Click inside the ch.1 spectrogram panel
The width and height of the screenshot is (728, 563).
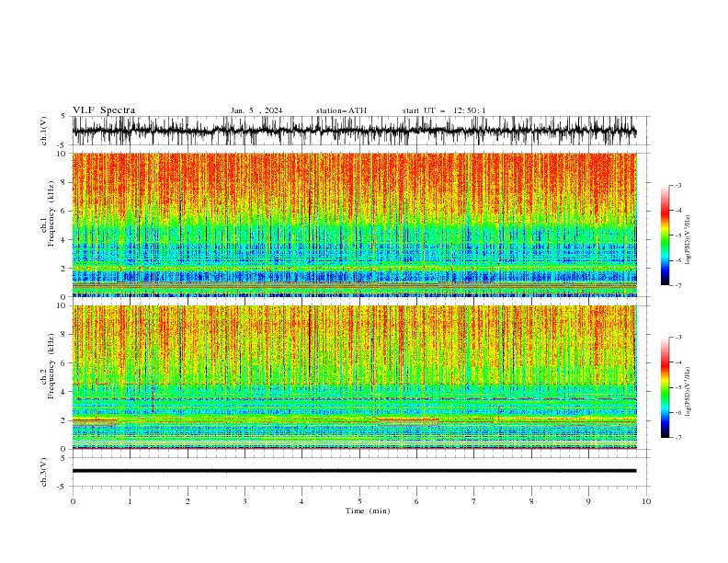[x=355, y=224]
